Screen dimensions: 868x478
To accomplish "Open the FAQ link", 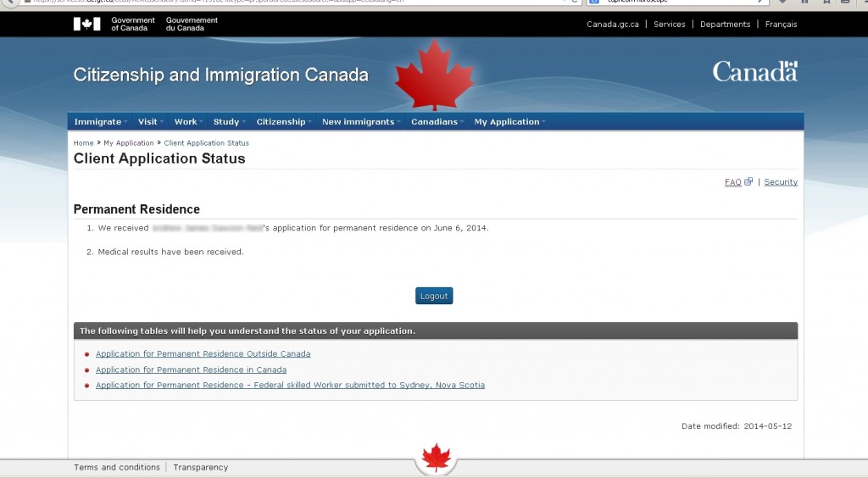I will [x=733, y=182].
